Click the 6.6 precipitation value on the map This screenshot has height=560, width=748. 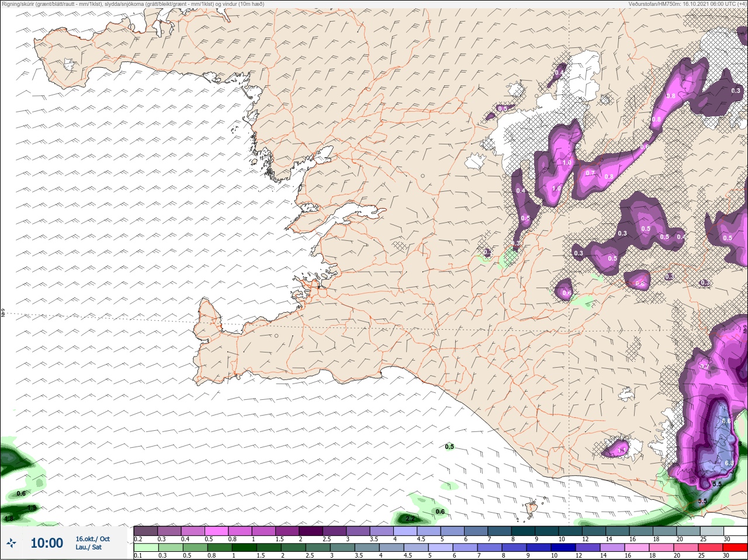727,421
